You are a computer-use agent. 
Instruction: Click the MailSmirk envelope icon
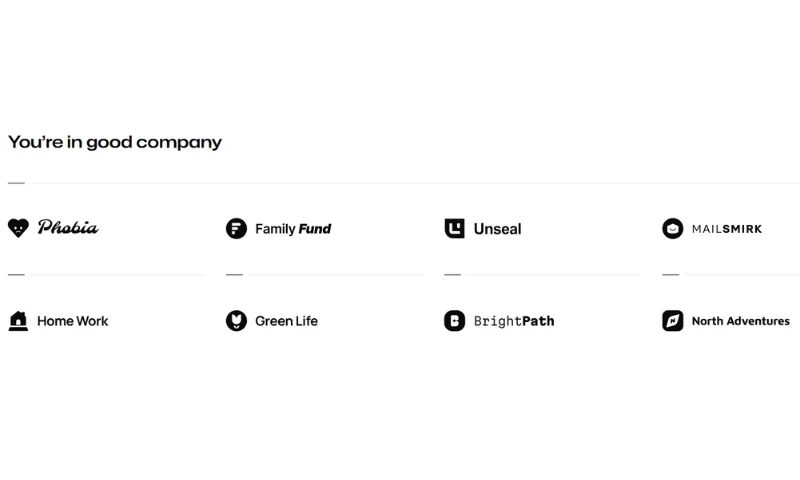[672, 229]
